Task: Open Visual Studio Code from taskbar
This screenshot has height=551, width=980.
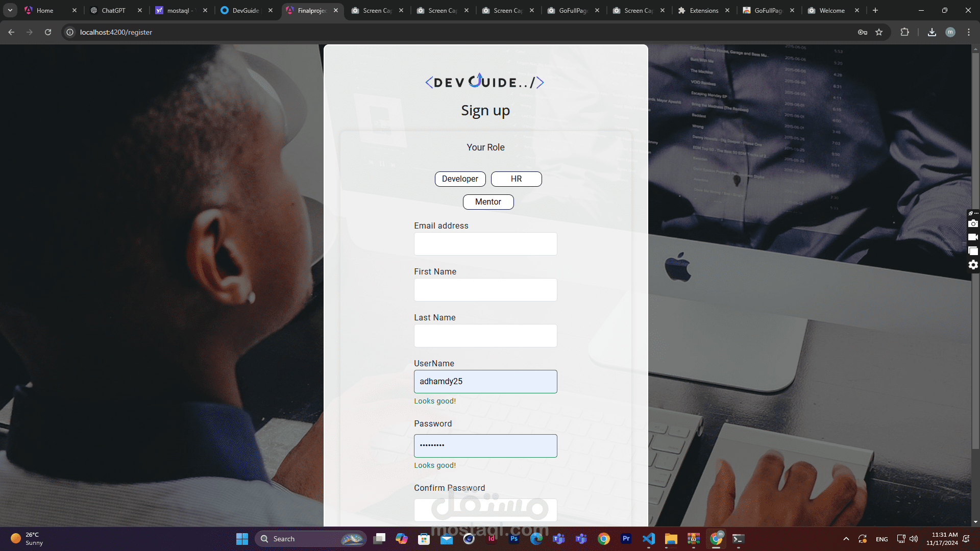Action: 649,539
